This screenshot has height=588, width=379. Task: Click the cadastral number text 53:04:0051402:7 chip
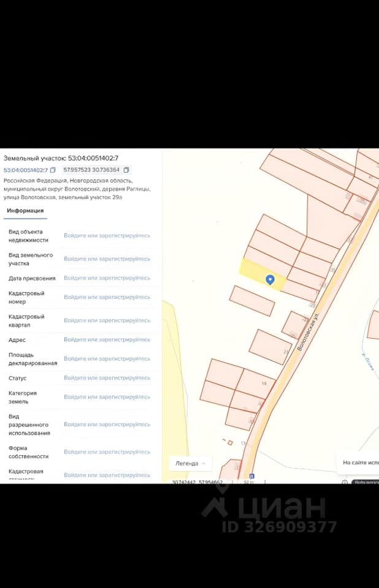(26, 170)
